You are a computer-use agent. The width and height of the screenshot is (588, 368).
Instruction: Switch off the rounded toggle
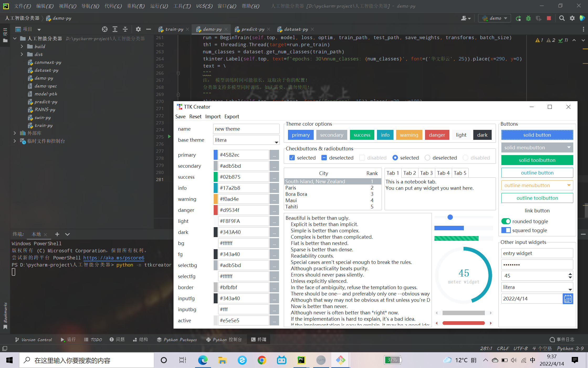(x=506, y=221)
